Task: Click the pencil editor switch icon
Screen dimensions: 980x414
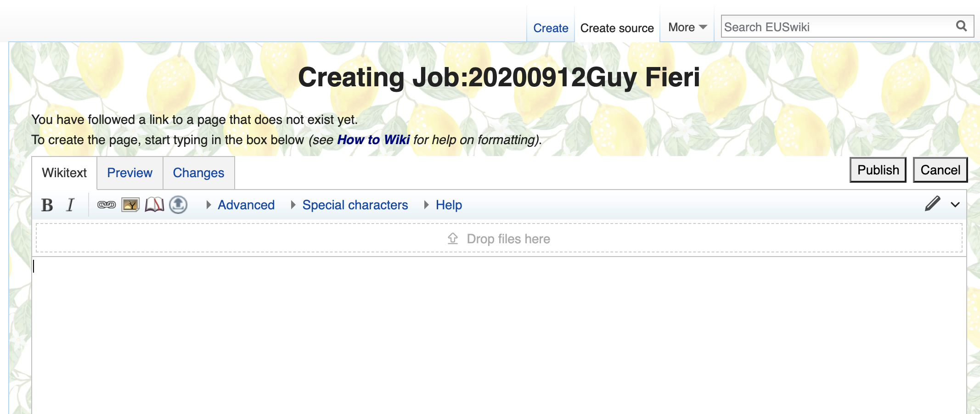Action: 933,203
